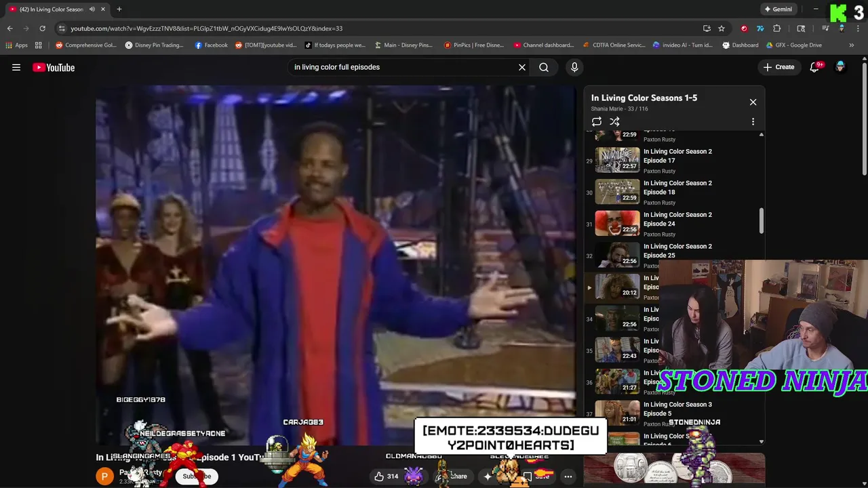
Task: Open the invideo AI bookmark
Action: 683,45
